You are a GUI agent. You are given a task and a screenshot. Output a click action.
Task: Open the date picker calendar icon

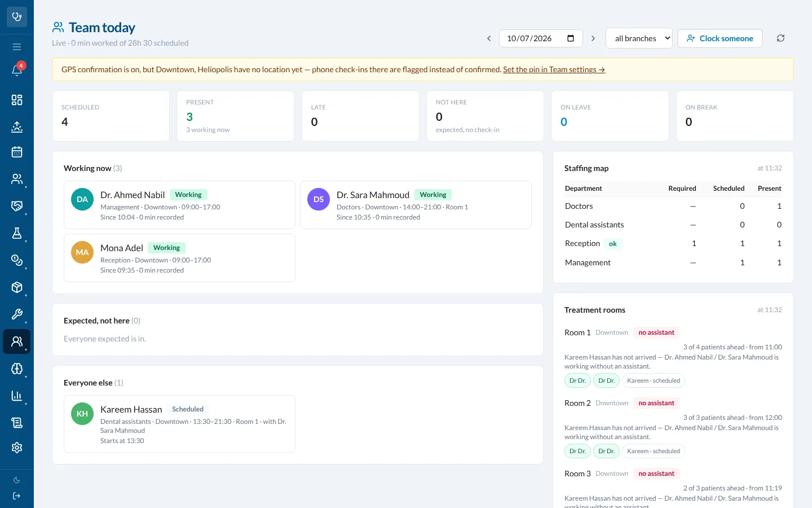pyautogui.click(x=571, y=38)
